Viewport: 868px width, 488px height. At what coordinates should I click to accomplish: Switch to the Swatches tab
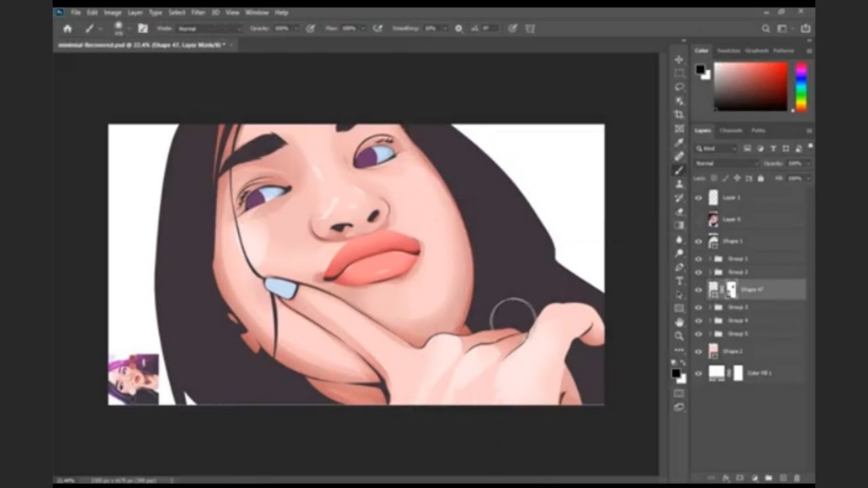coord(728,51)
